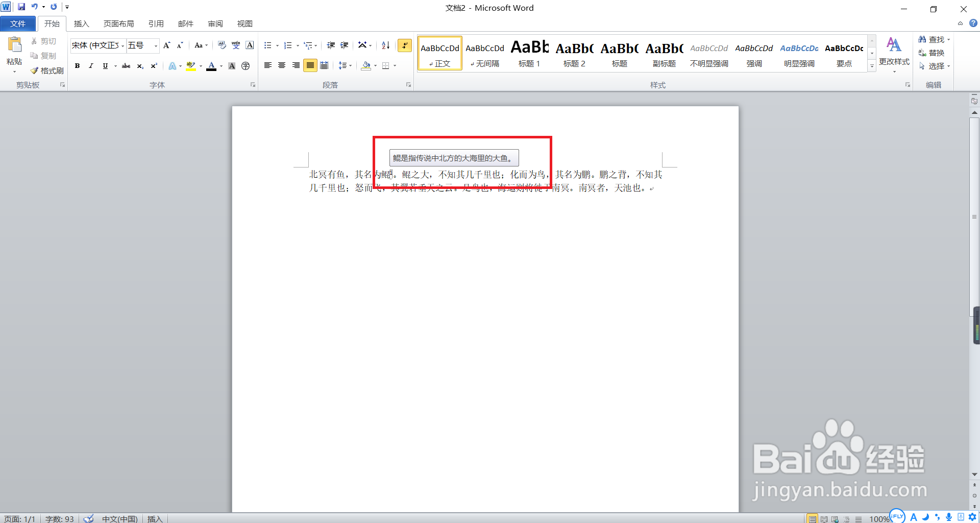
Task: Open Paragraph dialog launcher
Action: pos(408,85)
